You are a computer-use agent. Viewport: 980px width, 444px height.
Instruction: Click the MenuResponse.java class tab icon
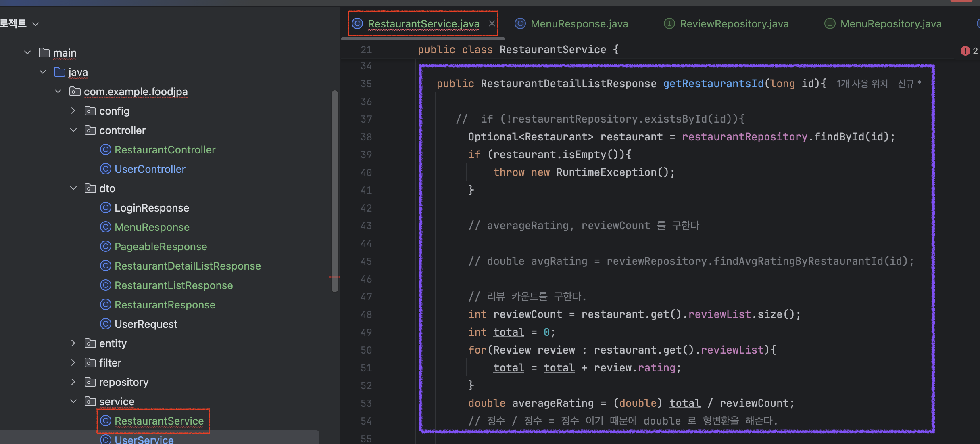(x=520, y=24)
